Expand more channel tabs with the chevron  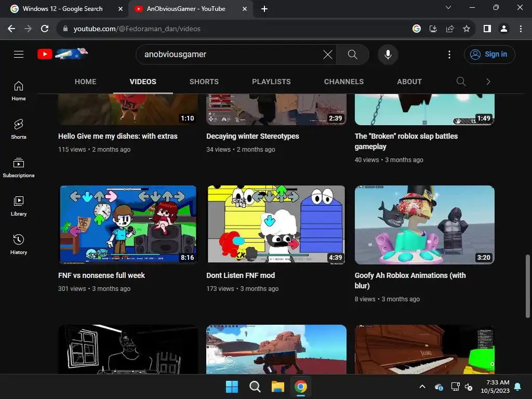tap(488, 82)
